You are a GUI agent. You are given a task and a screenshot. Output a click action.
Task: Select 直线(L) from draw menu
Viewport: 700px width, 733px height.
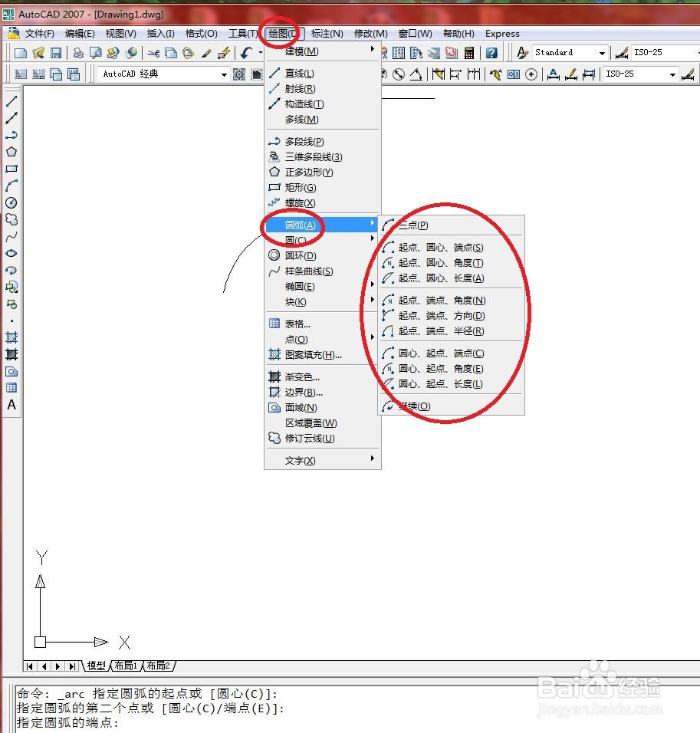click(323, 74)
